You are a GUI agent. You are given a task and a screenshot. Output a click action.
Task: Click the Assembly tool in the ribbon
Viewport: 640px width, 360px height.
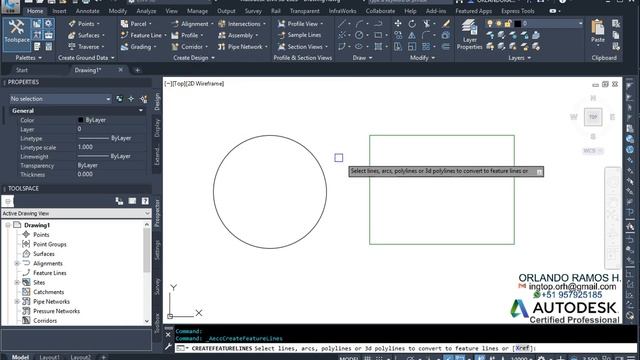[238, 36]
